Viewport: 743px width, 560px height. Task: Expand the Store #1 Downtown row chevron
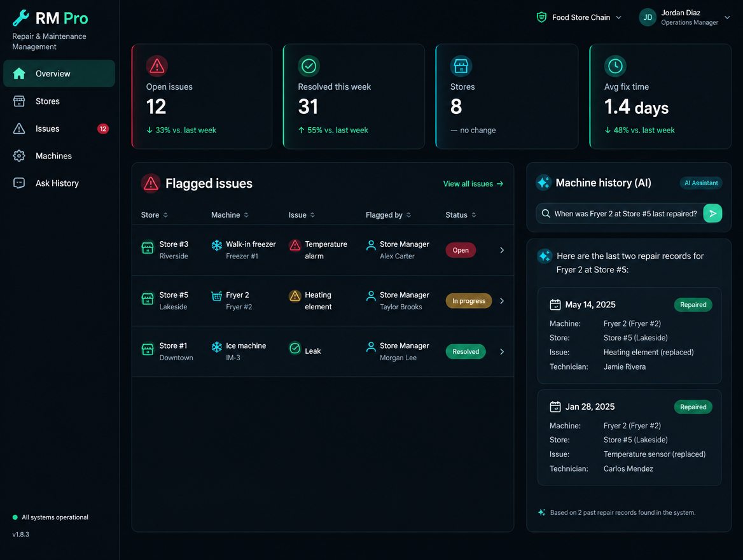click(x=502, y=351)
